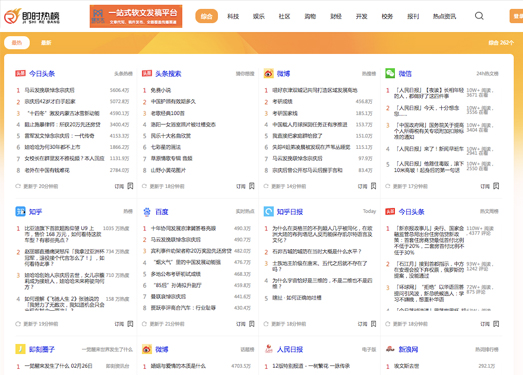This screenshot has height=375, width=523.
Task: Open page icon beside 订阅 on 知乎日报 card
Action: pos(374,324)
